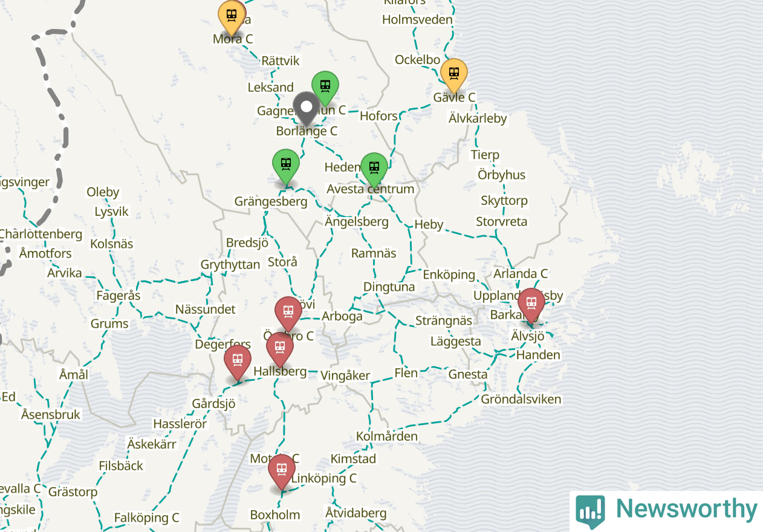Select the yellow train marker at Gävle C
Viewport: 763px width, 532px height.
[453, 77]
